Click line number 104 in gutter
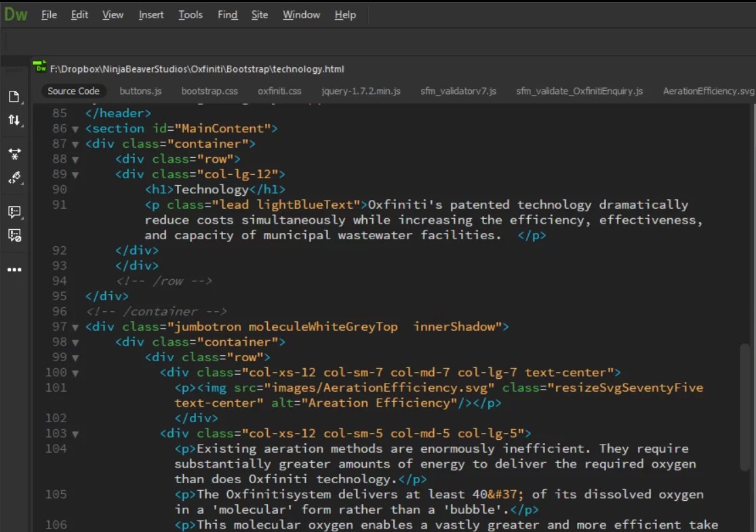The image size is (756, 532). [56, 449]
